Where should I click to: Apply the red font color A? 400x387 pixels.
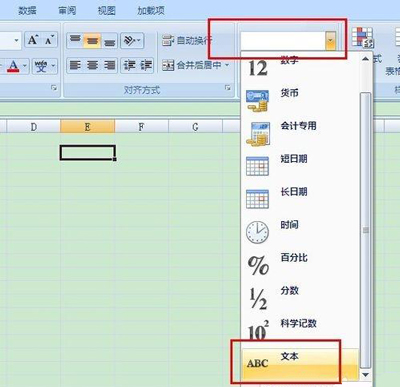(13, 66)
